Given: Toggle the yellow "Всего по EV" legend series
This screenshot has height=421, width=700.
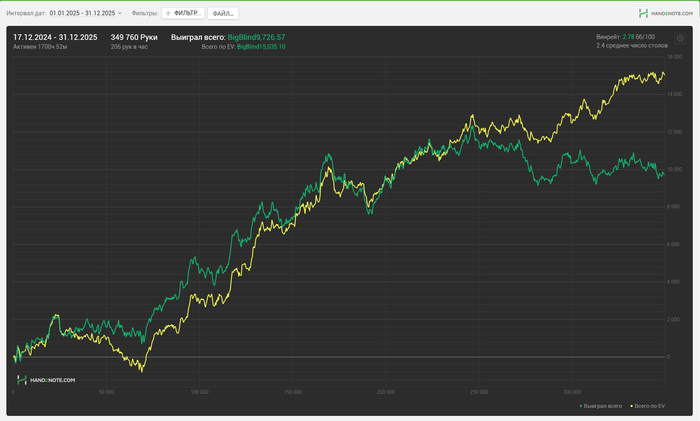Looking at the screenshot, I should coord(648,407).
